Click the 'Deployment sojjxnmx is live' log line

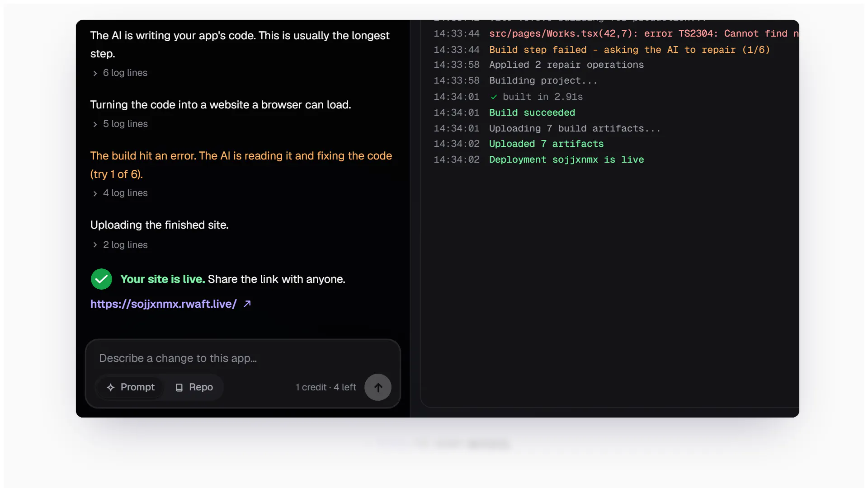click(x=566, y=160)
